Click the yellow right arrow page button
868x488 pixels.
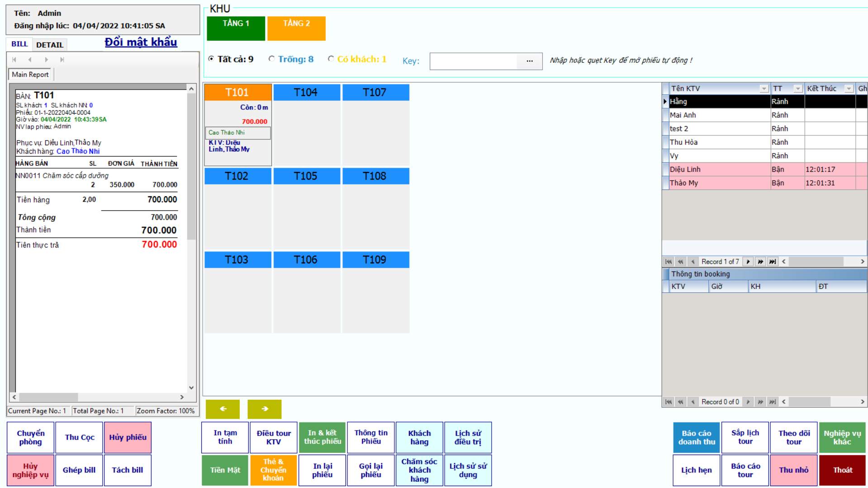265,409
